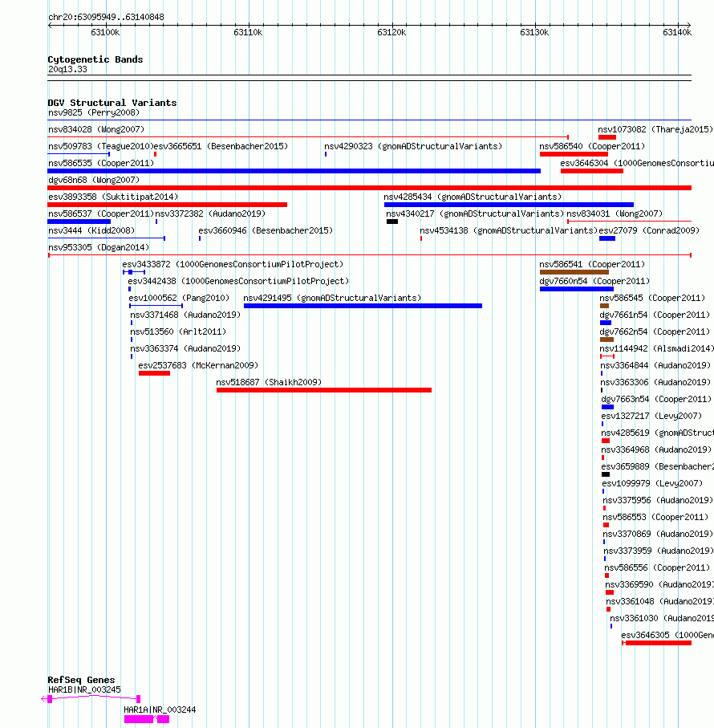Open esv3442438 1000Genomes pilot label

(238, 281)
